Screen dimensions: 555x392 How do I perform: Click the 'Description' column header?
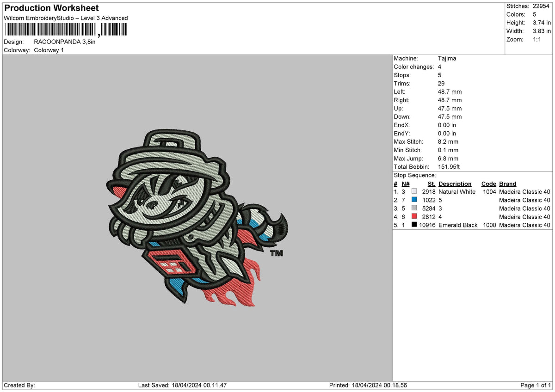455,184
